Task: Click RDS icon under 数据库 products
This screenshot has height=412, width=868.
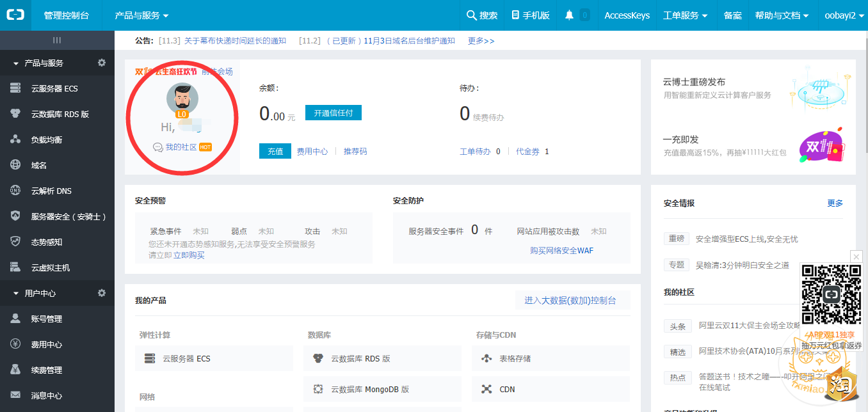Action: (x=318, y=358)
